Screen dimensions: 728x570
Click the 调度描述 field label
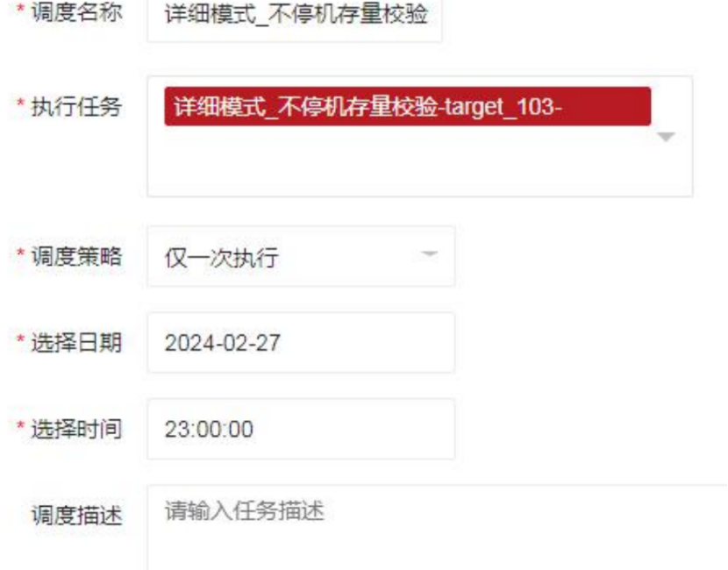tap(76, 516)
